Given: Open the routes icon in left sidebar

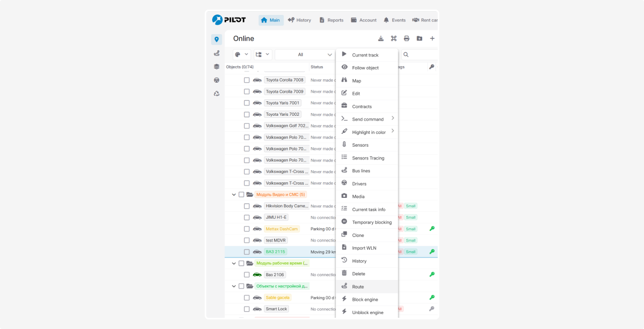Looking at the screenshot, I should coord(216,53).
